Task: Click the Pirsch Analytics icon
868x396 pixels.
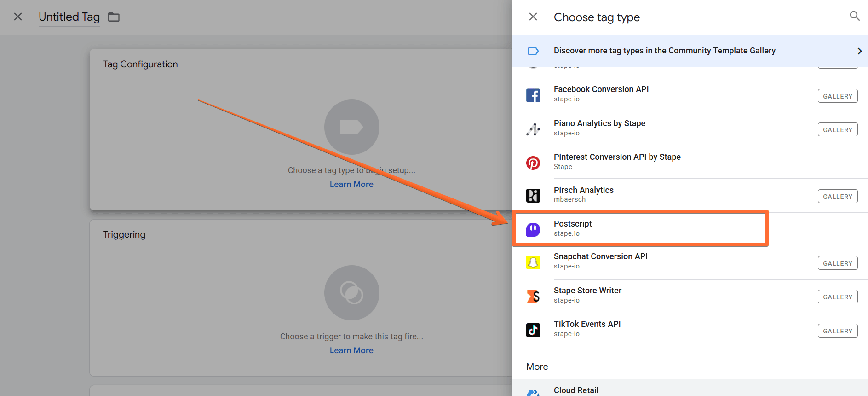Action: tap(533, 196)
